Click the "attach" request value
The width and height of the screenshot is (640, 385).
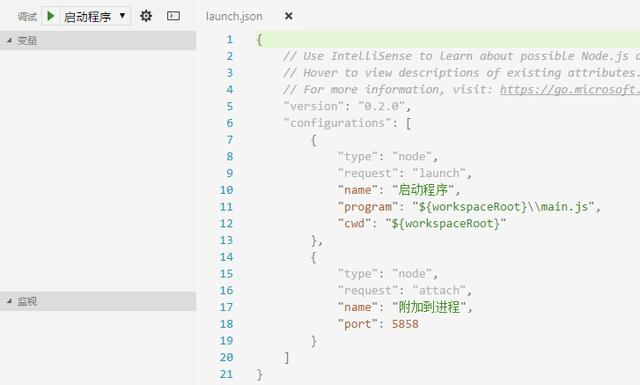[439, 290]
